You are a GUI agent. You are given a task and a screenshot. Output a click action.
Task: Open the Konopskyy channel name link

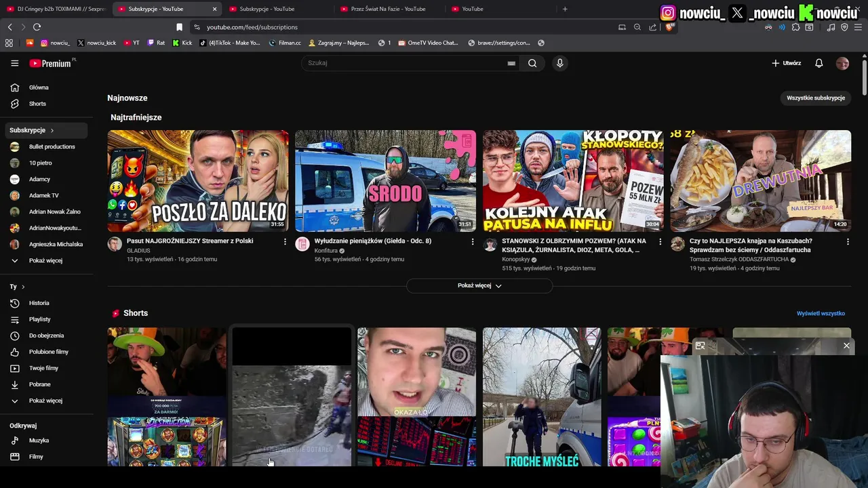(x=516, y=260)
